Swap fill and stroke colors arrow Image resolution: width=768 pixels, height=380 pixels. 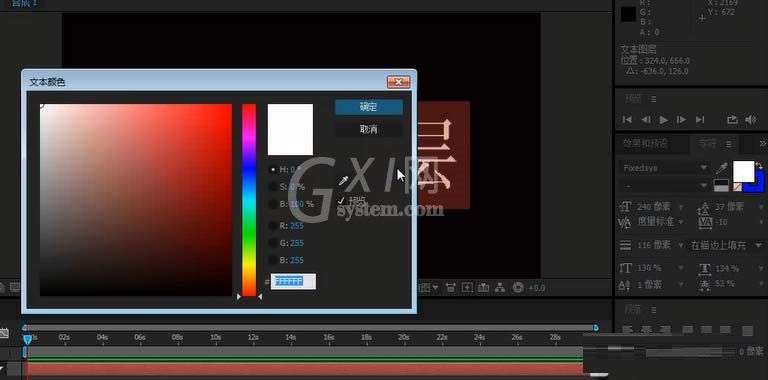[759, 166]
